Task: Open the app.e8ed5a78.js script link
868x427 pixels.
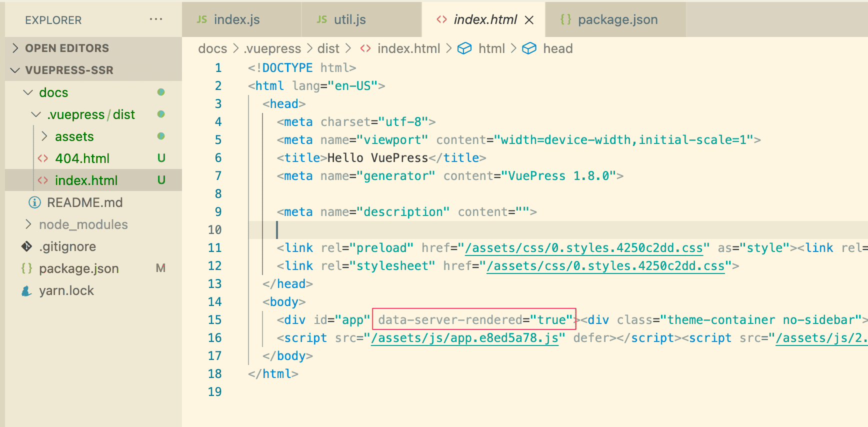Action: [x=464, y=338]
